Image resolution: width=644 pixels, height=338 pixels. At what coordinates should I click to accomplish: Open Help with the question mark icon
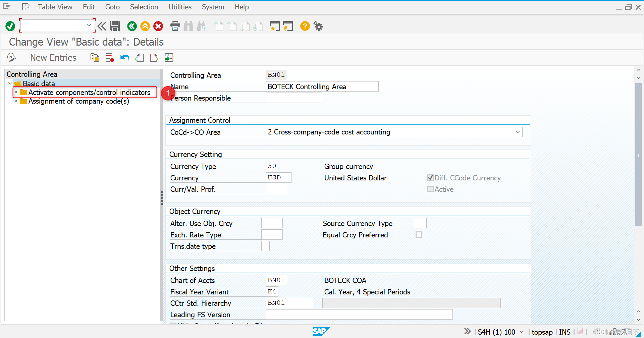tap(305, 26)
